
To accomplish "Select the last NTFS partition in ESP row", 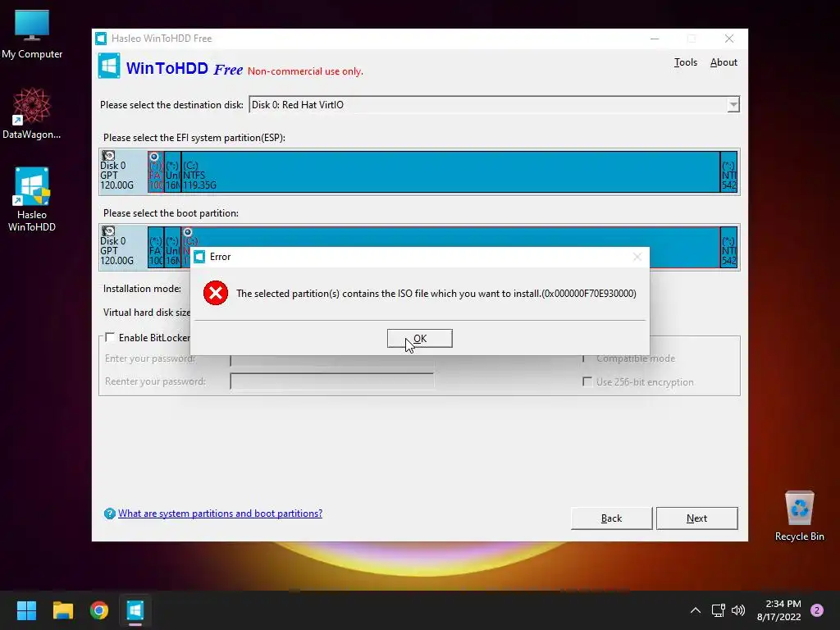I will click(x=729, y=171).
